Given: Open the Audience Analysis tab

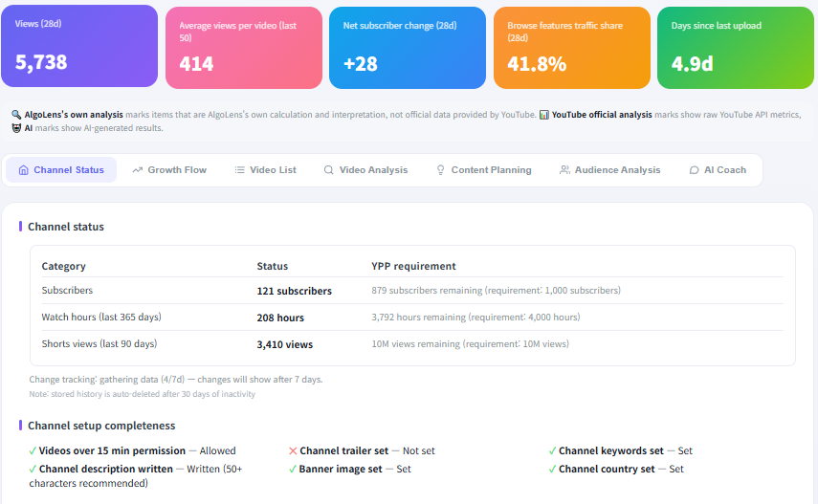Looking at the screenshot, I should click(x=609, y=170).
